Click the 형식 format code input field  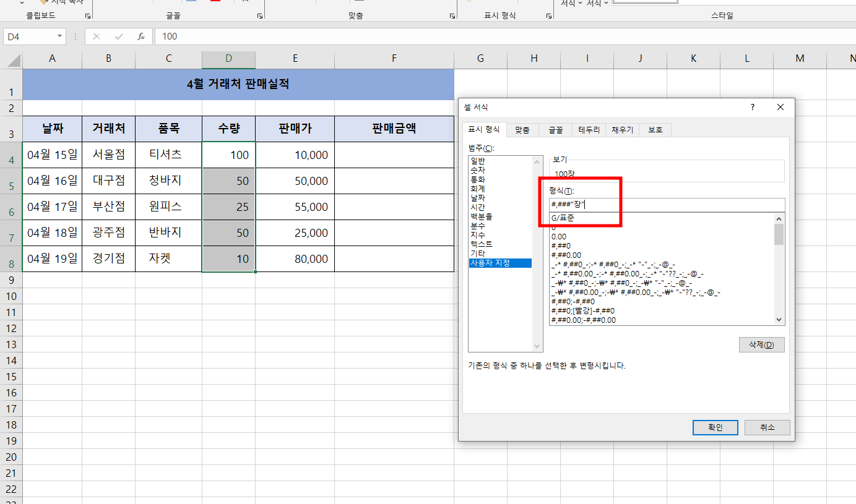pyautogui.click(x=667, y=205)
